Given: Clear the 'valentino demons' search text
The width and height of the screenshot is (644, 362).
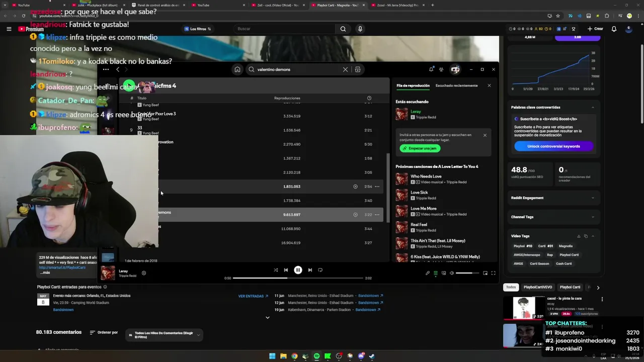Looking at the screenshot, I should (345, 69).
